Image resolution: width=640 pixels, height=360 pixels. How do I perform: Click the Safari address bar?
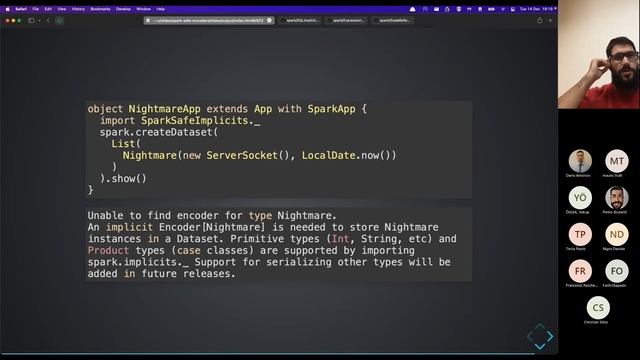(x=209, y=20)
